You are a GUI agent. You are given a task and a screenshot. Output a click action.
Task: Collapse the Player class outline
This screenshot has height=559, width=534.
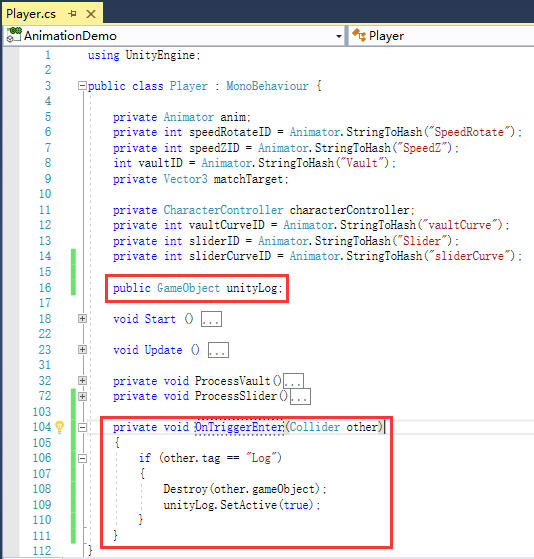pos(82,86)
